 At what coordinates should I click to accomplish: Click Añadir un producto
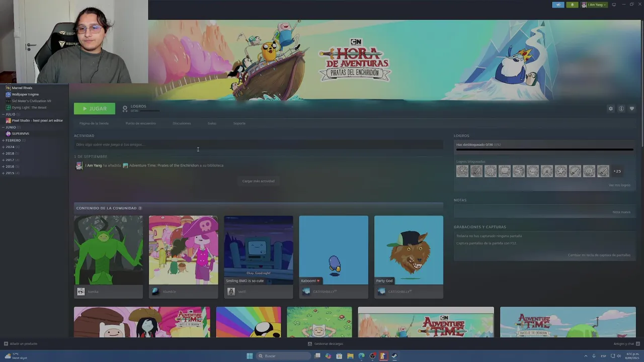[21, 344]
